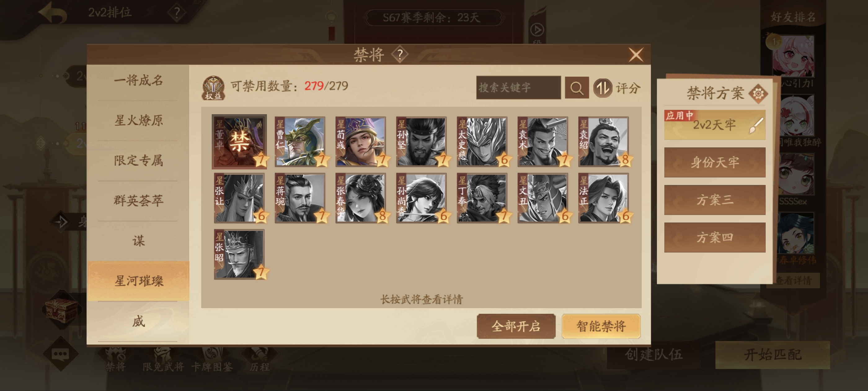868x391 pixels.
Task: Select the 群英荟萃 category tab
Action: pos(139,200)
